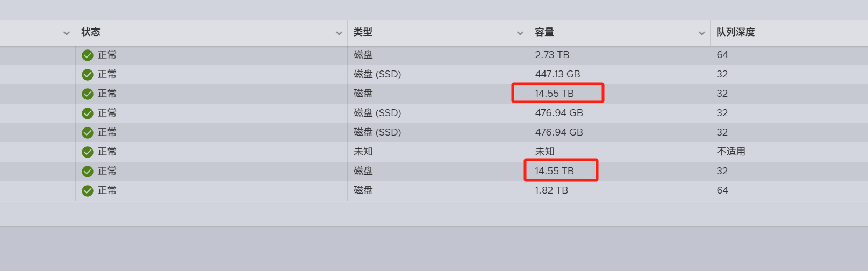This screenshot has width=868, height=271.
Task: Click the status icon of the lower 14.55 TB disk
Action: click(x=88, y=172)
